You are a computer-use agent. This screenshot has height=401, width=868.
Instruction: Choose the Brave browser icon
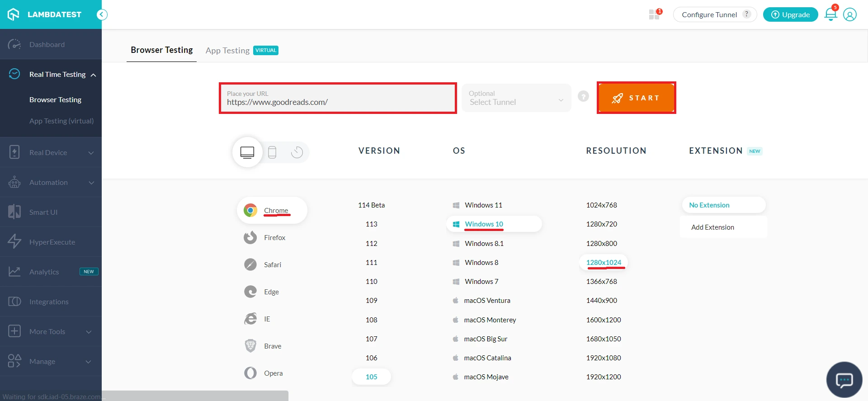point(250,346)
